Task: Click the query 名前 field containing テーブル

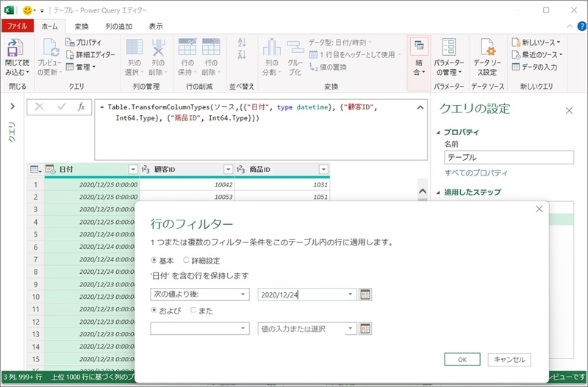Action: pyautogui.click(x=509, y=157)
